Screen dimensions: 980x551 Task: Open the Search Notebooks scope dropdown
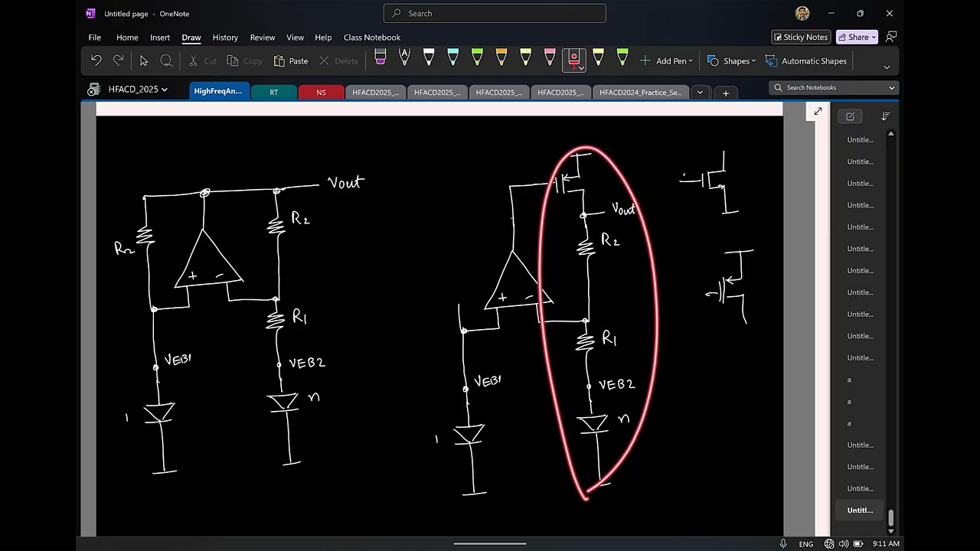click(x=892, y=87)
